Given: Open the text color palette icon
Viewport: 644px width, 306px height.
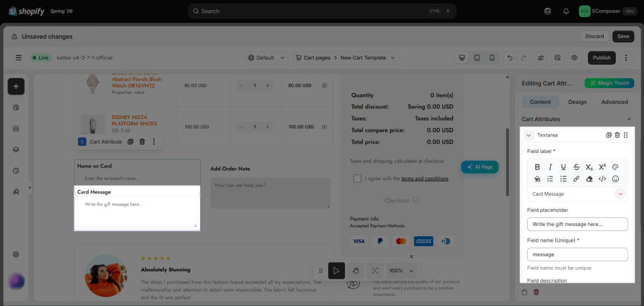Looking at the screenshot, I should tap(615, 167).
